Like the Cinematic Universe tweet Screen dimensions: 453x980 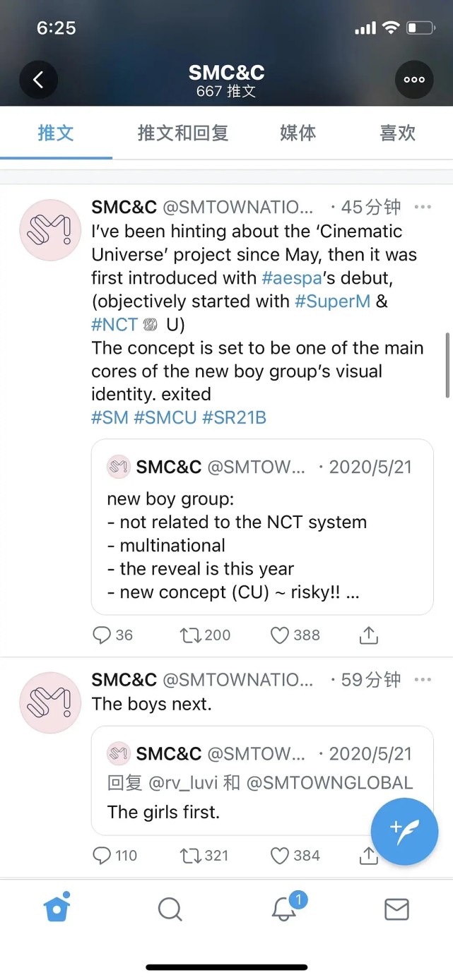click(x=281, y=635)
